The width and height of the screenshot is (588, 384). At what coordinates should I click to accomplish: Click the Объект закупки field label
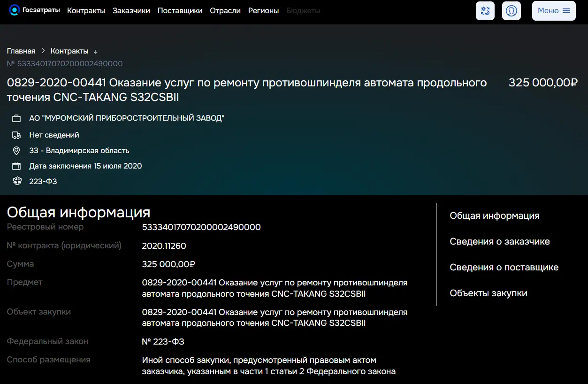[x=39, y=312]
